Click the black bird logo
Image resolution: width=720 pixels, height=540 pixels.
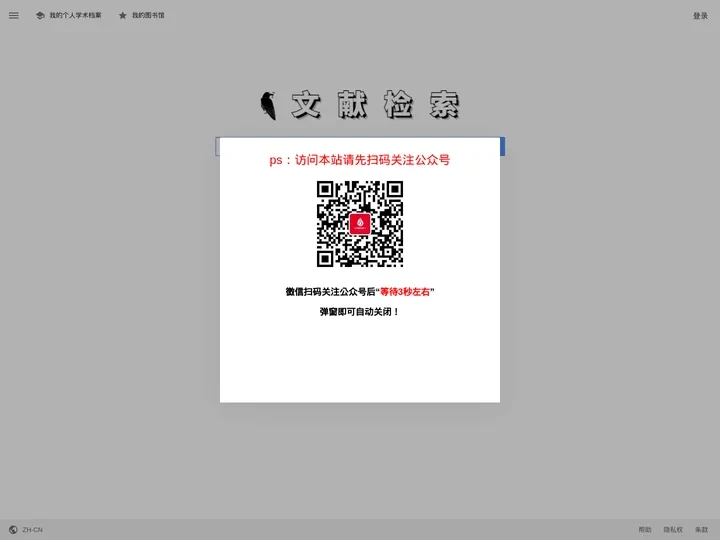tap(269, 106)
